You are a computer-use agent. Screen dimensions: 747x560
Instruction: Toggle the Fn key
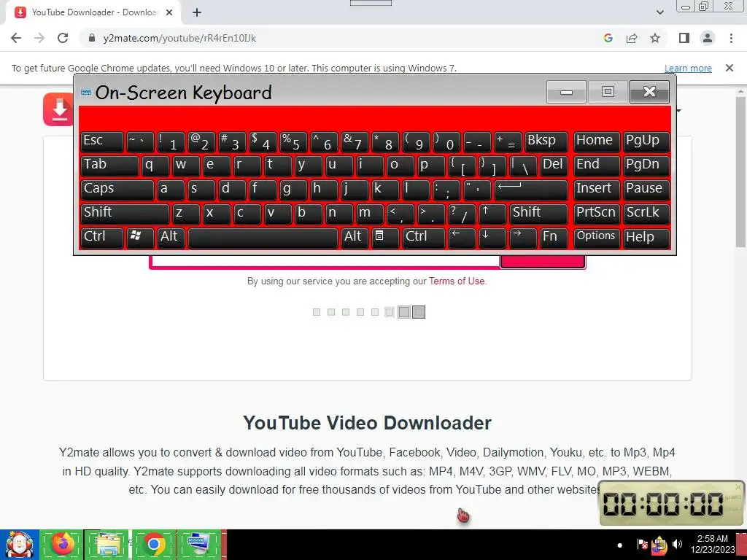pyautogui.click(x=554, y=237)
